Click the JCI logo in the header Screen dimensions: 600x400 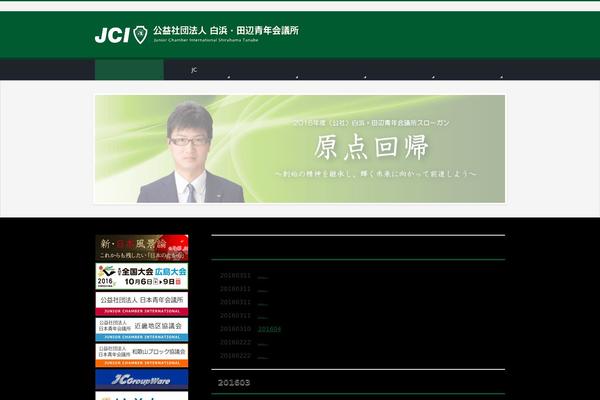121,35
